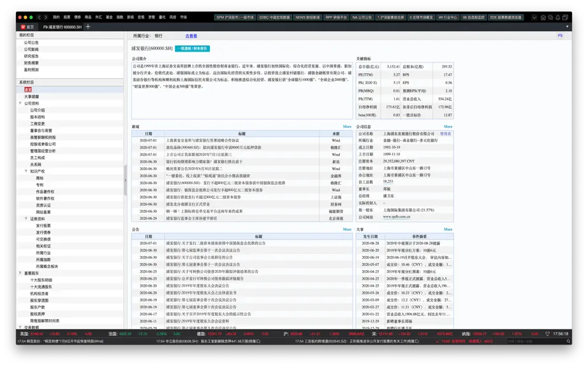Viewport: 588px width, 367px height.
Task: Go back with the left arrow icon
Action: tap(39, 17)
